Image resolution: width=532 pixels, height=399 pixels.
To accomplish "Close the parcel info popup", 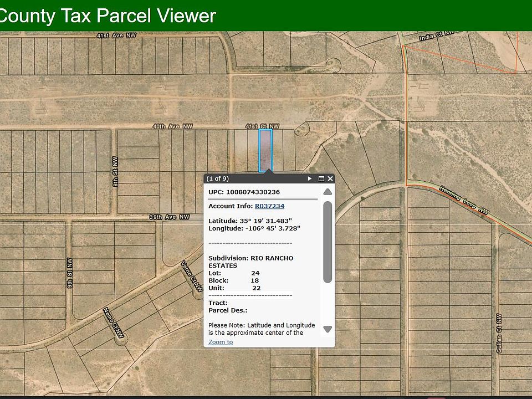I will (x=330, y=178).
